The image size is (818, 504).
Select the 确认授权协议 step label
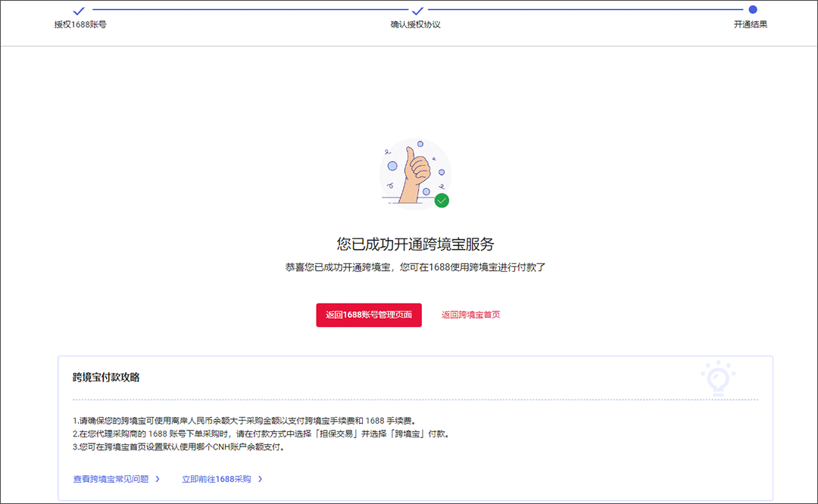pos(416,24)
